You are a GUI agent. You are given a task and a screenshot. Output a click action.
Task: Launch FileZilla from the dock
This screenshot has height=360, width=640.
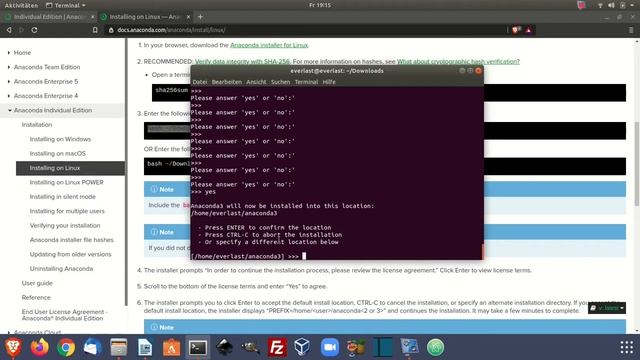[x=277, y=347]
